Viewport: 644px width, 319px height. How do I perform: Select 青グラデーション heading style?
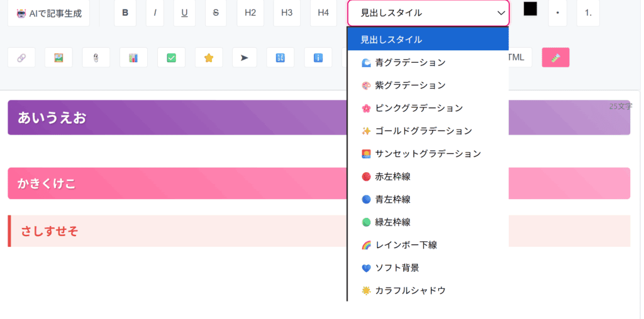click(410, 62)
